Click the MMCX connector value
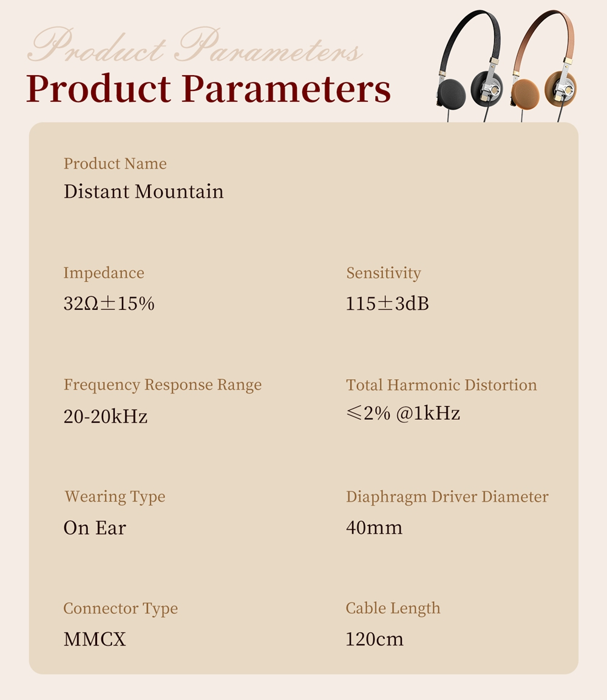 click(x=95, y=639)
